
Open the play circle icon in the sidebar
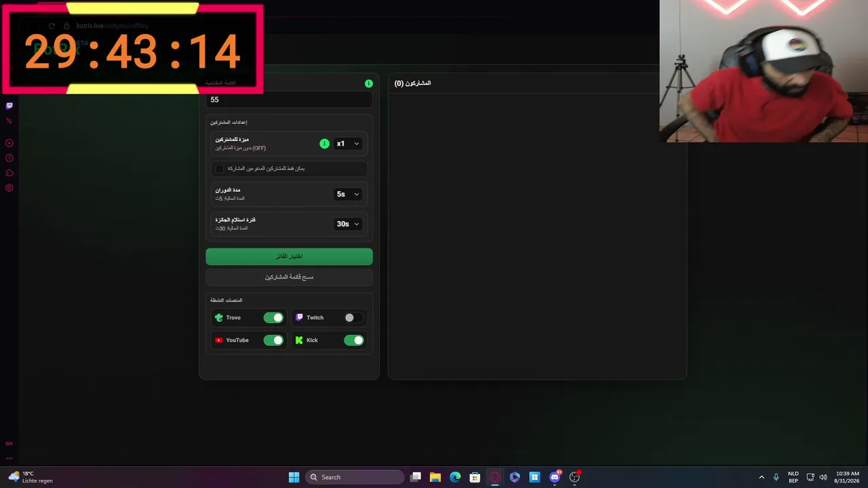pyautogui.click(x=9, y=143)
